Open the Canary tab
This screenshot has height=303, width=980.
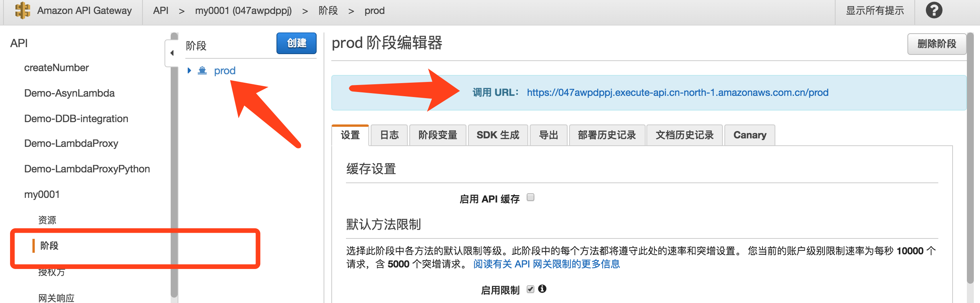coord(750,135)
